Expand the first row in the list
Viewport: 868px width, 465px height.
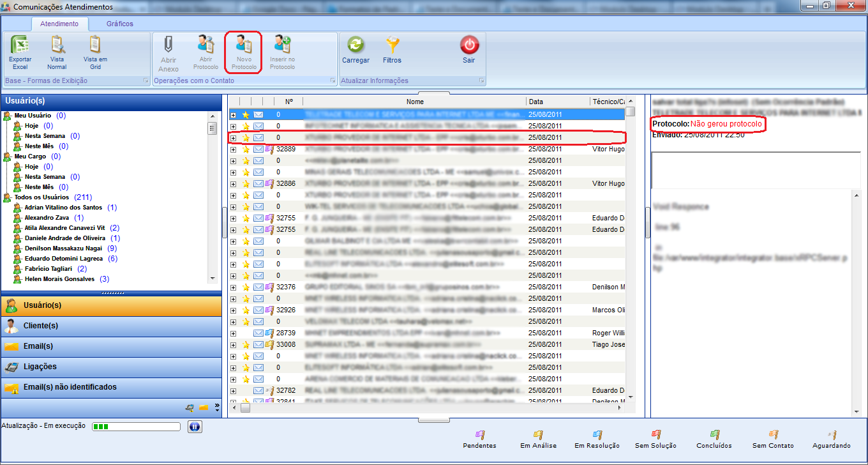(x=234, y=115)
